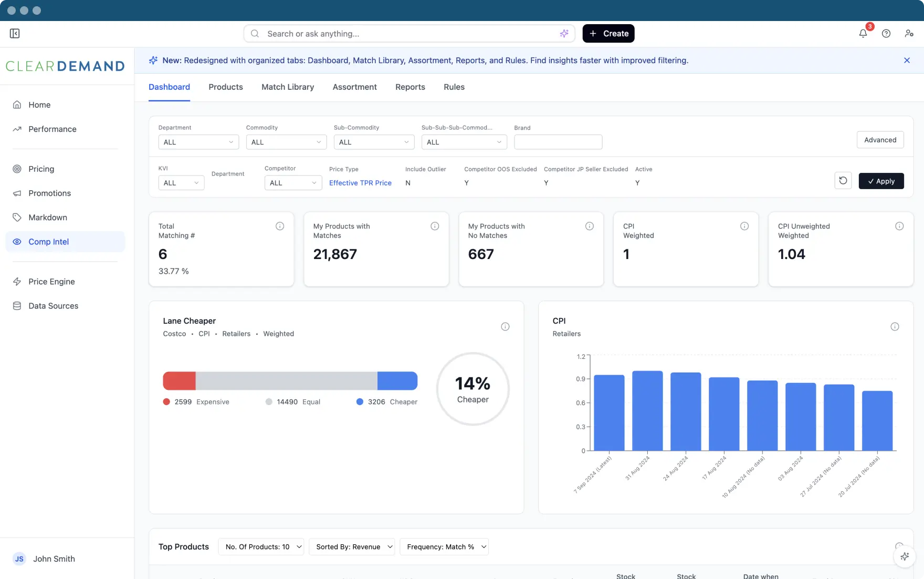Switch to the Match Library tab
The height and width of the screenshot is (579, 924).
288,87
